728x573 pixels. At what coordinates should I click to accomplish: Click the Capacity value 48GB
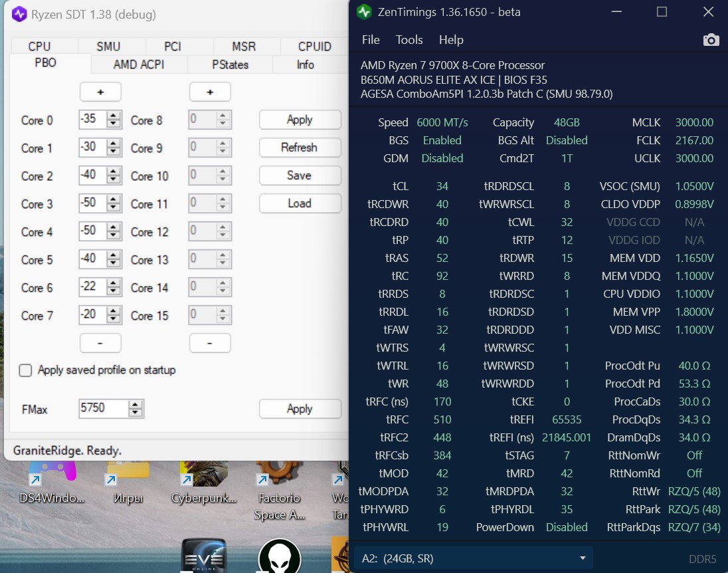point(567,123)
